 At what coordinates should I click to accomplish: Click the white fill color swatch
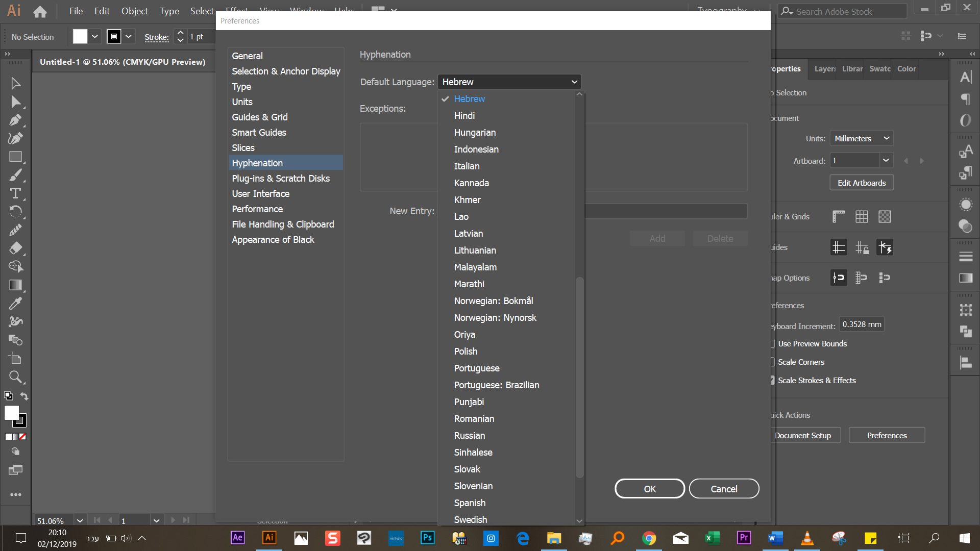pyautogui.click(x=80, y=37)
